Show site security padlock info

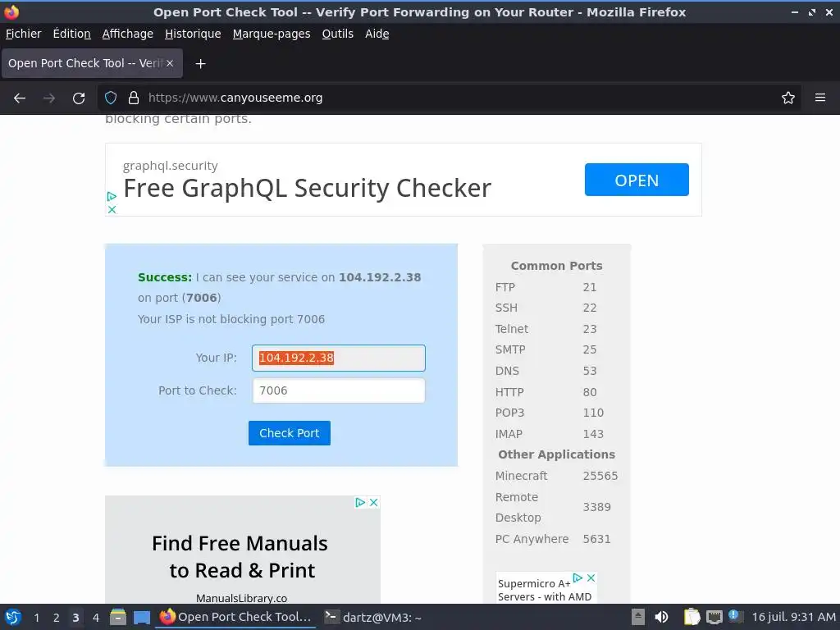tap(134, 98)
